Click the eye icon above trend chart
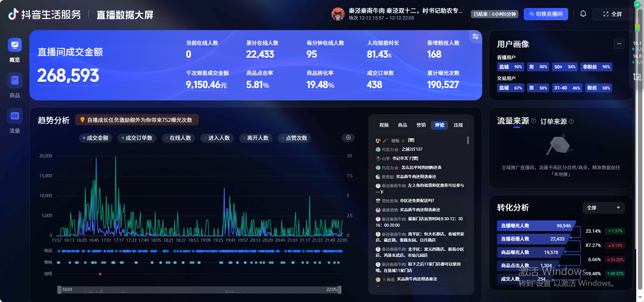The width and height of the screenshot is (644, 302). 348,137
